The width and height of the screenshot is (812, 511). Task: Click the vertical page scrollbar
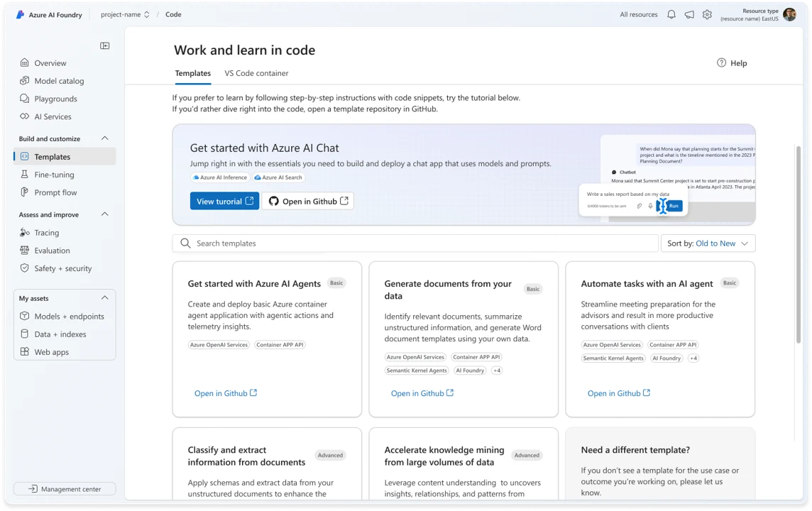[799, 243]
